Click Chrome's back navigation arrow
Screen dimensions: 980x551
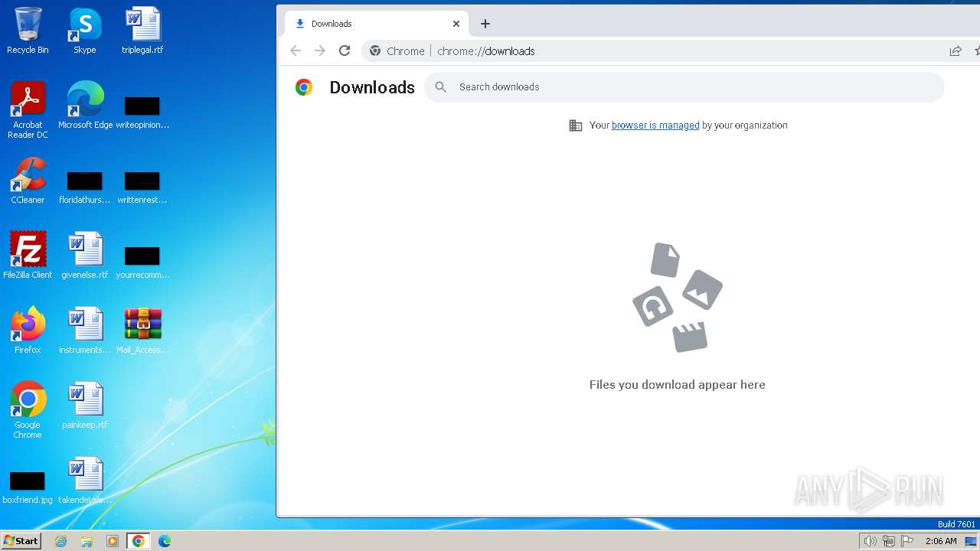tap(296, 51)
